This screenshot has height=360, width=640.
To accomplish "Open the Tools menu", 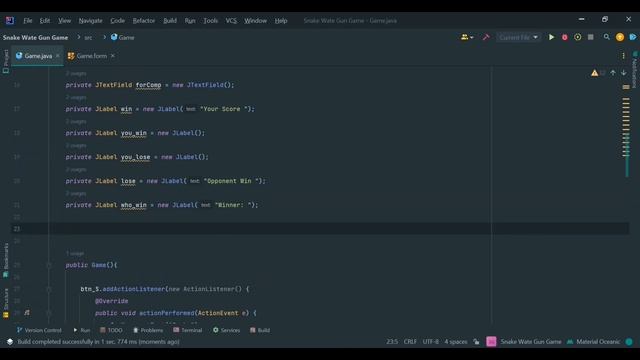I will pyautogui.click(x=210, y=20).
